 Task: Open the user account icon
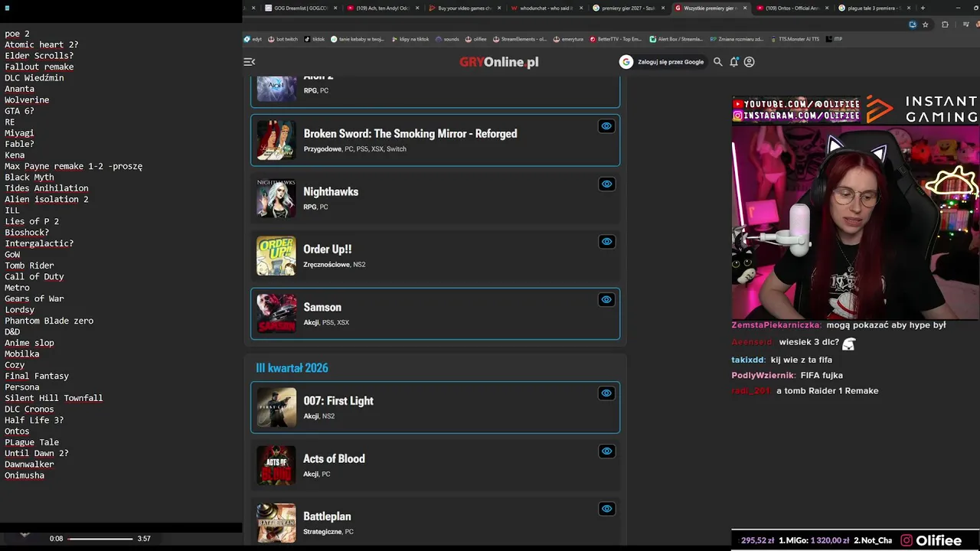(749, 62)
